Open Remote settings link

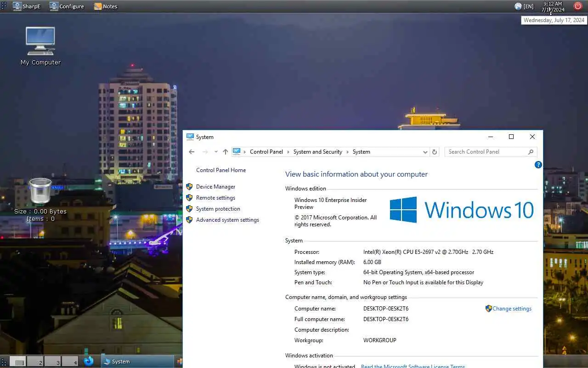(215, 198)
